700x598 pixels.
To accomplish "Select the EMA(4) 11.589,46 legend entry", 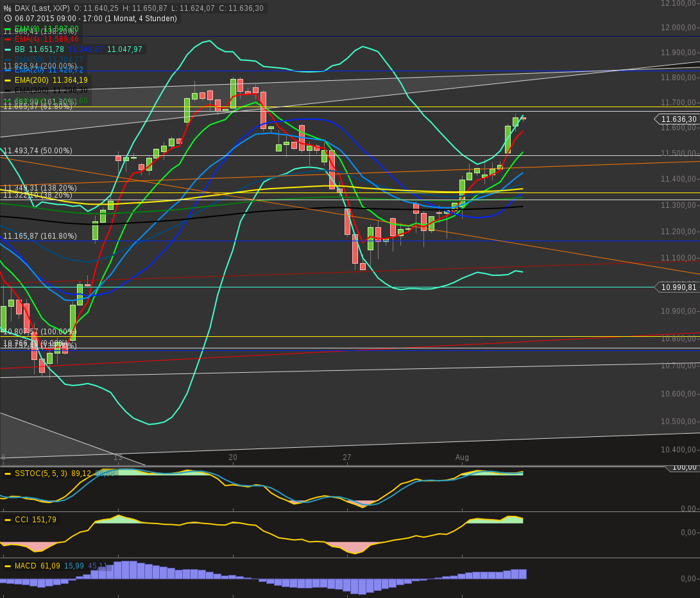I will click(47, 39).
